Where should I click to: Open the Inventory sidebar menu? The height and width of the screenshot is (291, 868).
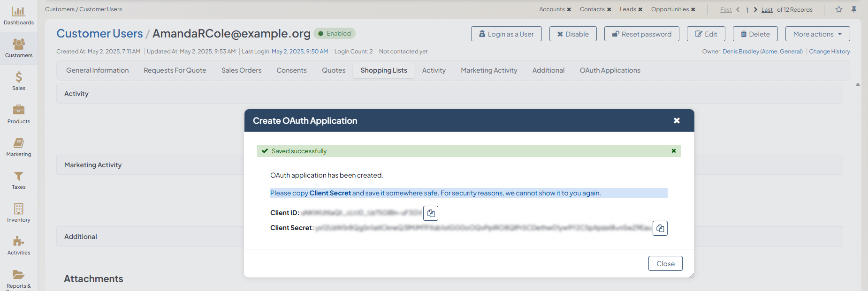pos(19,212)
